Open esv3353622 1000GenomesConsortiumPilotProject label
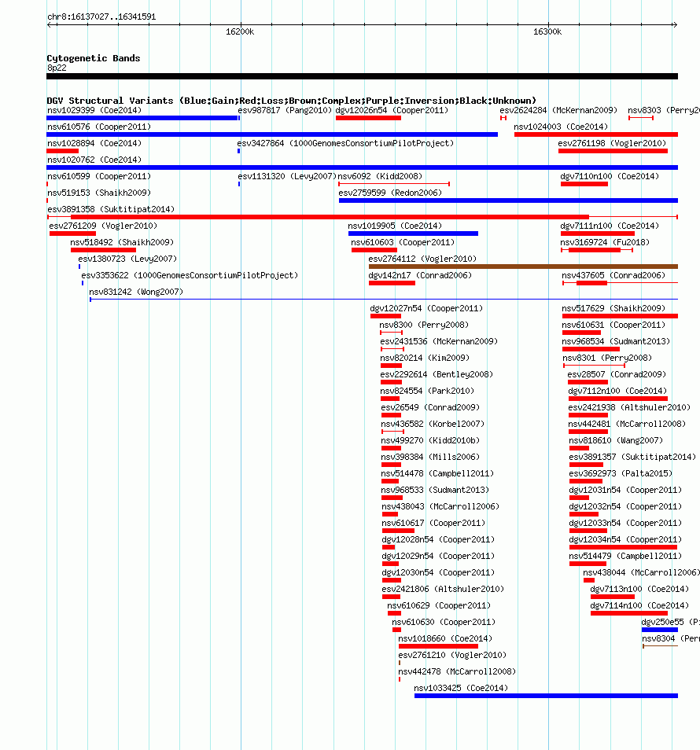The width and height of the screenshot is (700, 750). [190, 275]
